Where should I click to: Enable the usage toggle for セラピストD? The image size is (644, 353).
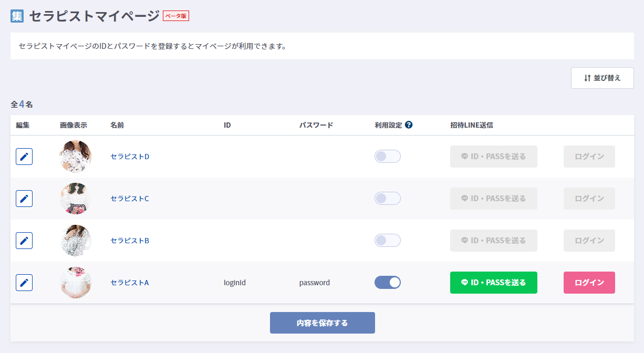tap(387, 157)
